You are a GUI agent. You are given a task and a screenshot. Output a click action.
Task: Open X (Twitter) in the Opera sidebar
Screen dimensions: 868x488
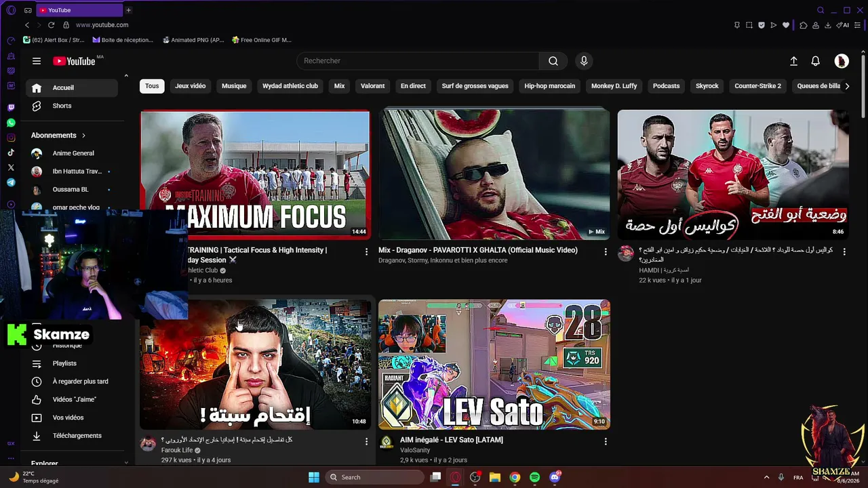click(11, 167)
